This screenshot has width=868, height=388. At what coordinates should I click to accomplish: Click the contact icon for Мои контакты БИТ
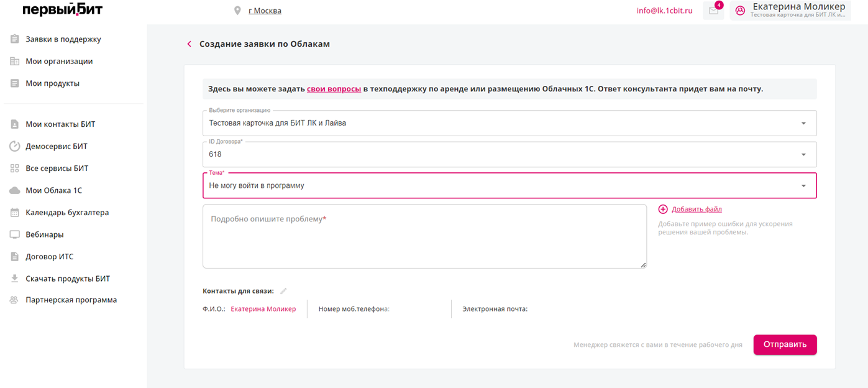(15, 124)
